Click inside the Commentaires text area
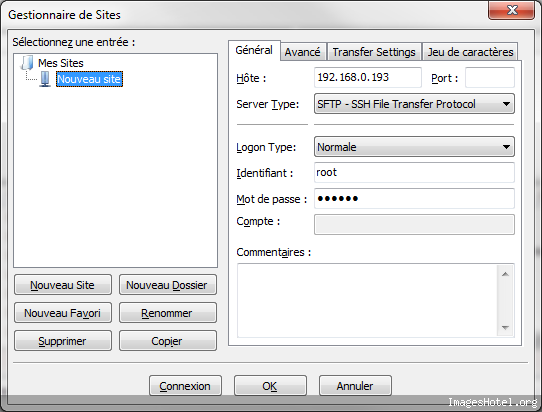 [x=367, y=300]
